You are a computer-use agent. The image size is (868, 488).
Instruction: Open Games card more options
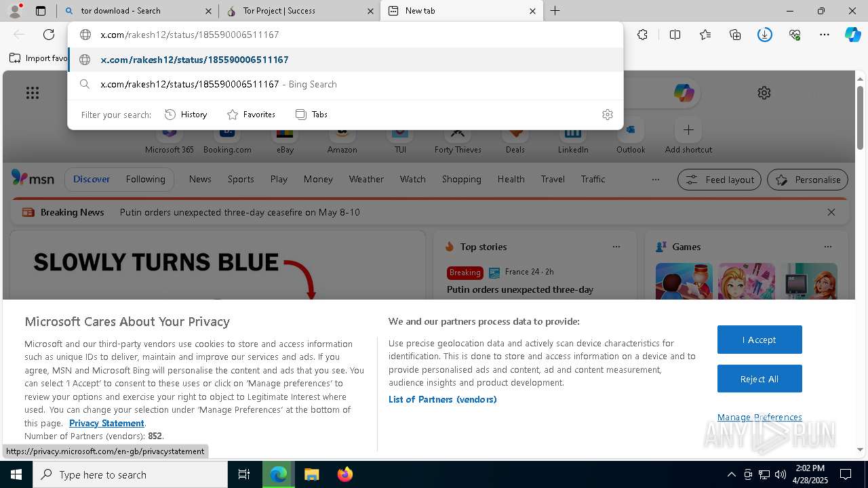point(828,247)
